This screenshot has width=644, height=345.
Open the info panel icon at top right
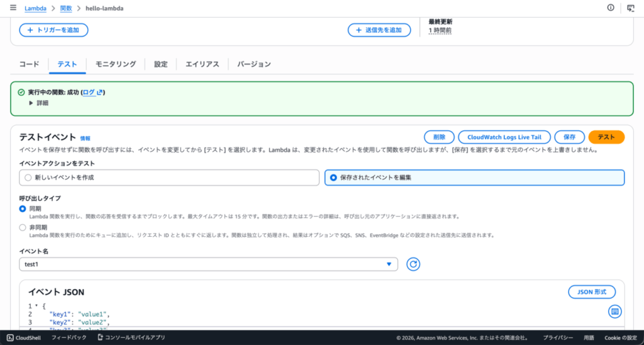[611, 8]
